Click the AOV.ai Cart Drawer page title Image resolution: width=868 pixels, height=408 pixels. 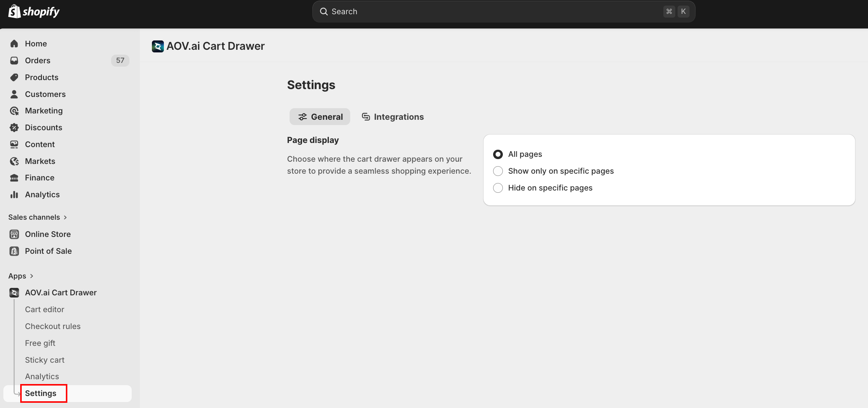[216, 46]
